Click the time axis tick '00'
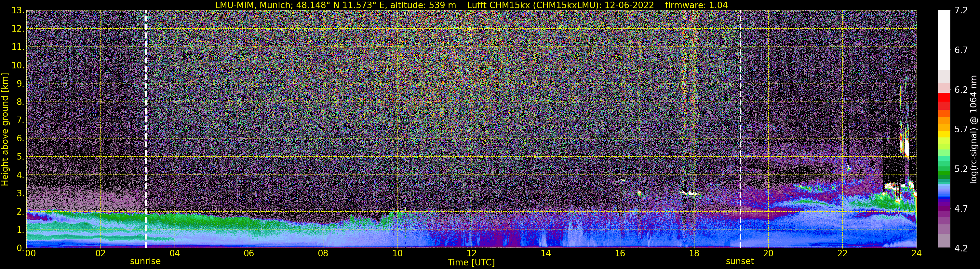This screenshot has width=980, height=269. coord(30,253)
